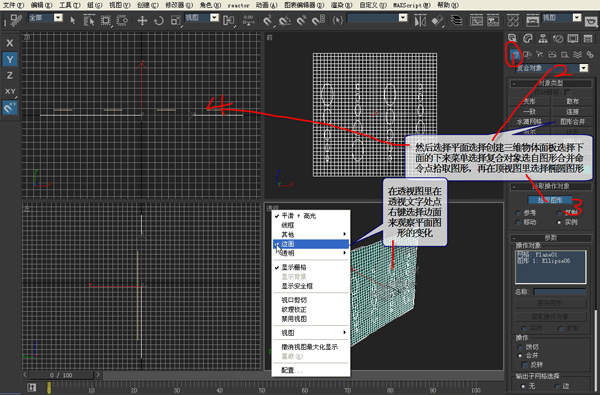Select the Helpers category icon in Create panel

tap(565, 55)
